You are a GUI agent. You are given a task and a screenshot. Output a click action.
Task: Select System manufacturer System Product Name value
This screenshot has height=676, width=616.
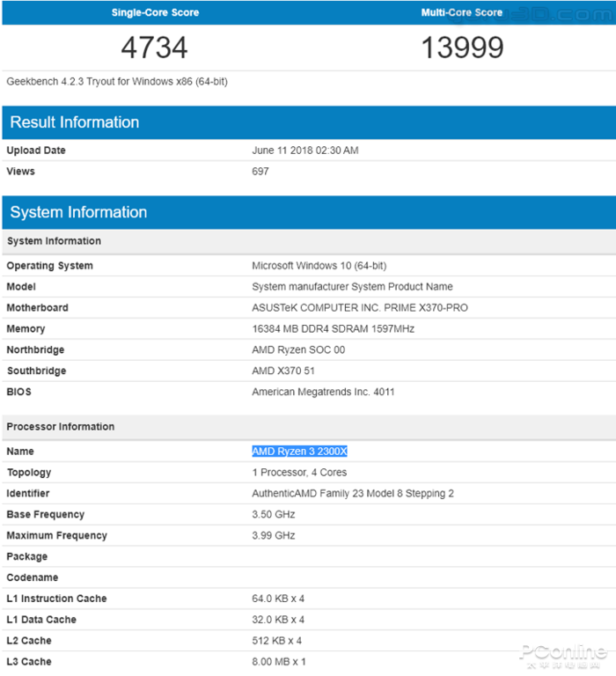point(353,287)
